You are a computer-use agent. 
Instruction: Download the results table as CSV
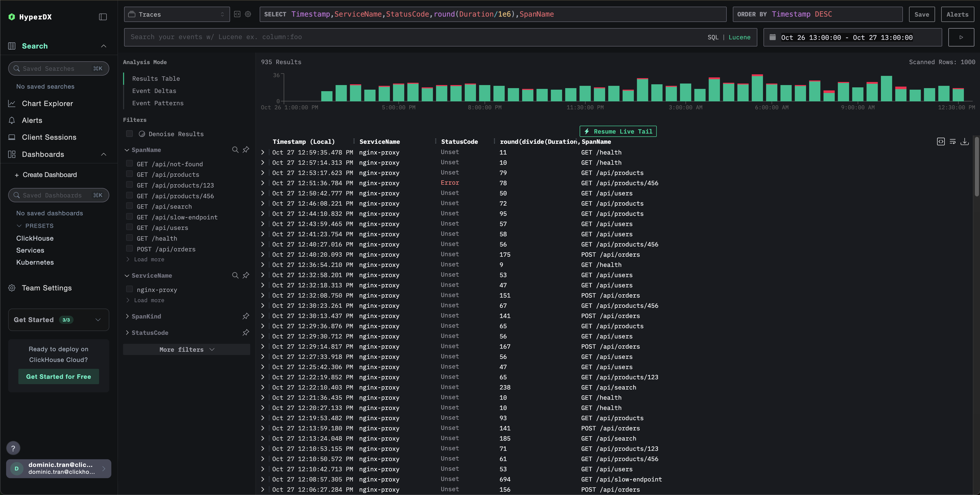point(964,142)
